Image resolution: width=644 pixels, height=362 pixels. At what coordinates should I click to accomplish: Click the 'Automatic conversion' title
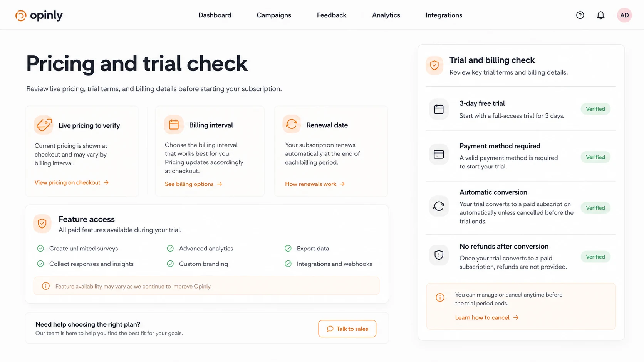[493, 192]
